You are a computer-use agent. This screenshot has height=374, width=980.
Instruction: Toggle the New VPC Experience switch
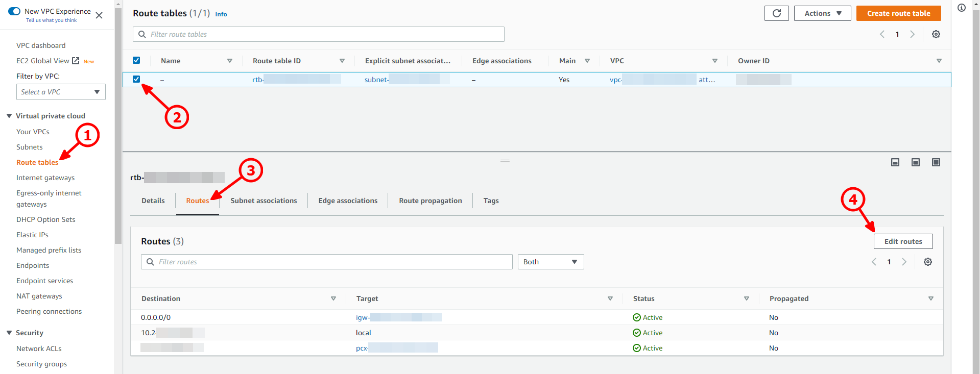tap(14, 11)
